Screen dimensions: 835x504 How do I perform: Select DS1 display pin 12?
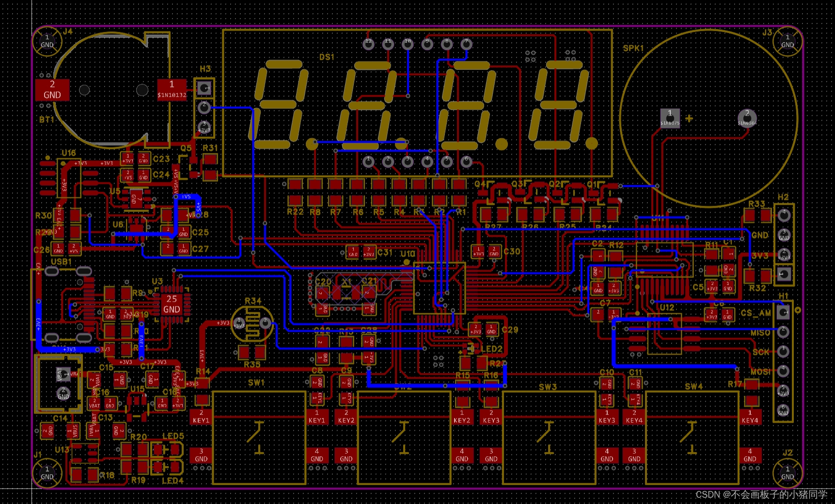coord(368,44)
